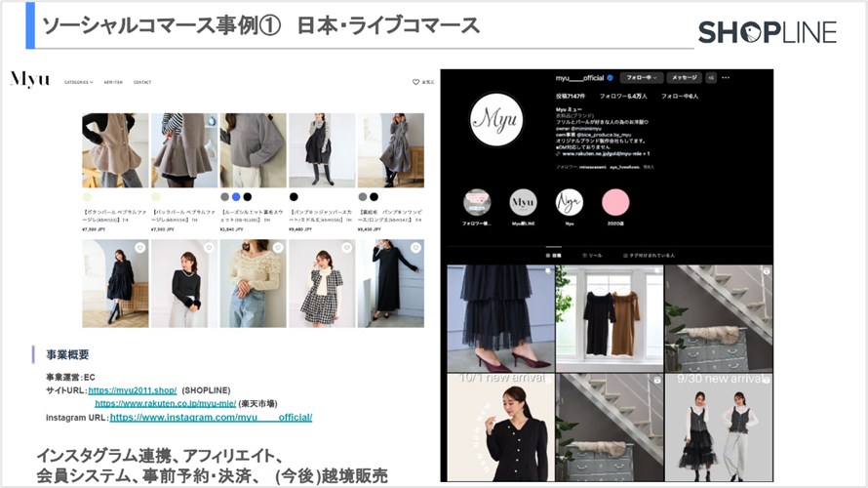Click the @bice_produce.by_myu mention

click(x=605, y=135)
